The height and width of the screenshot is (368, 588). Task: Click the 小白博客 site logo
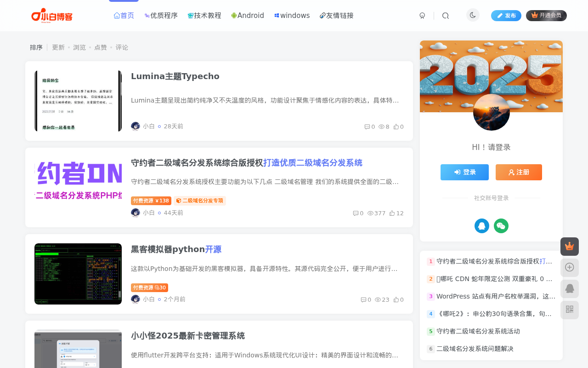coord(52,16)
